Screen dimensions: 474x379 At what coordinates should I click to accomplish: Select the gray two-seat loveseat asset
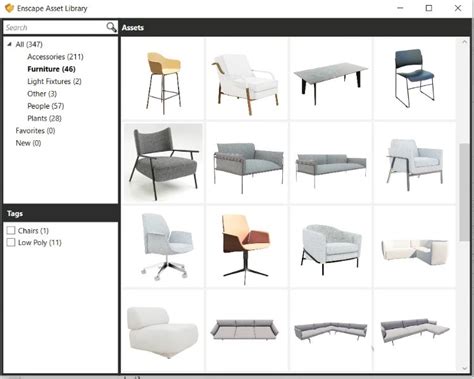pyautogui.click(x=247, y=163)
